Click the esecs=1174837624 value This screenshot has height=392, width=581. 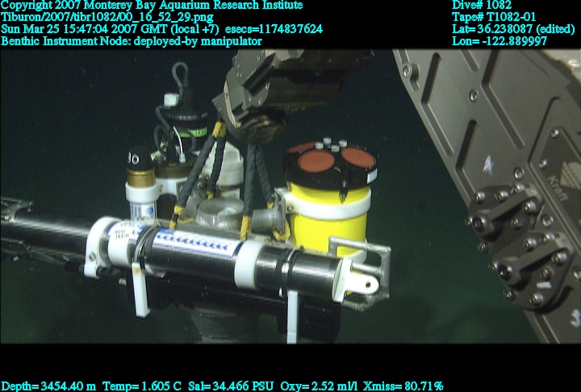(274, 29)
